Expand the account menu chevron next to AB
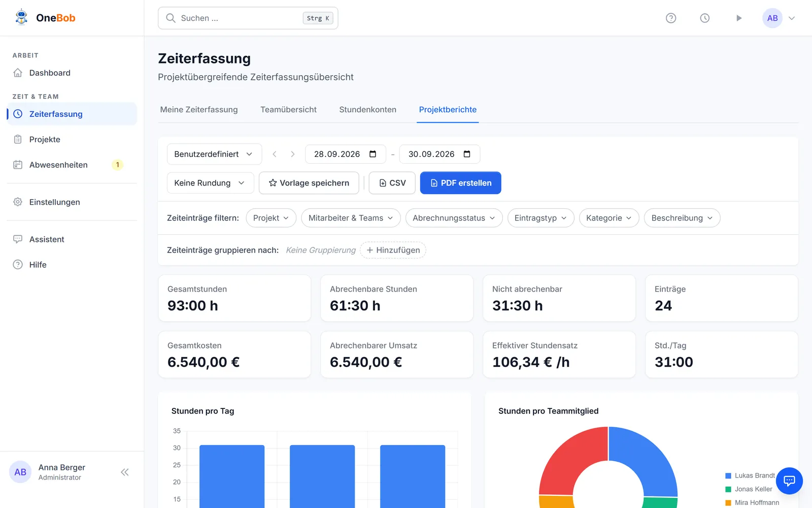Viewport: 812px width, 508px height. pos(792,18)
